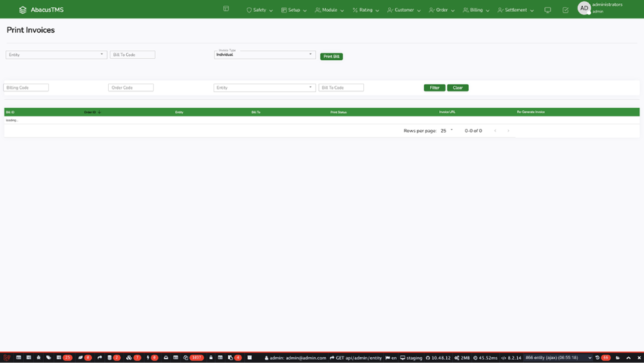Open the AD user avatar

click(584, 8)
